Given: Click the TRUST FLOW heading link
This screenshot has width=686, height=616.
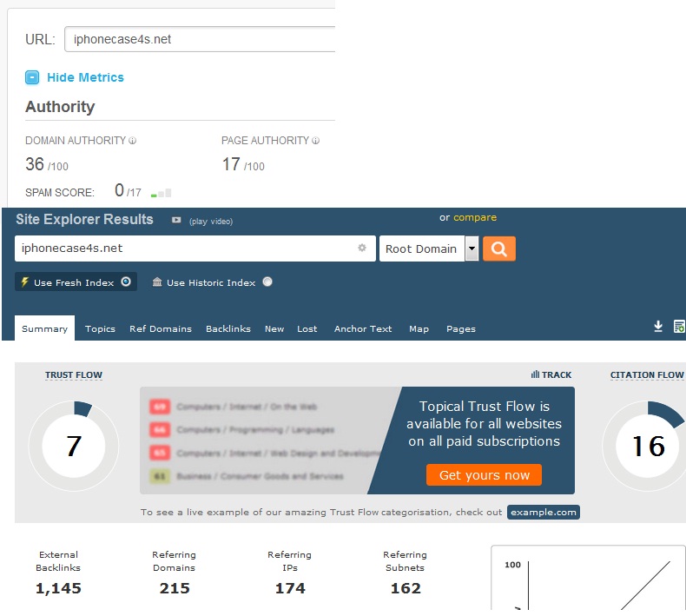Looking at the screenshot, I should tap(74, 375).
